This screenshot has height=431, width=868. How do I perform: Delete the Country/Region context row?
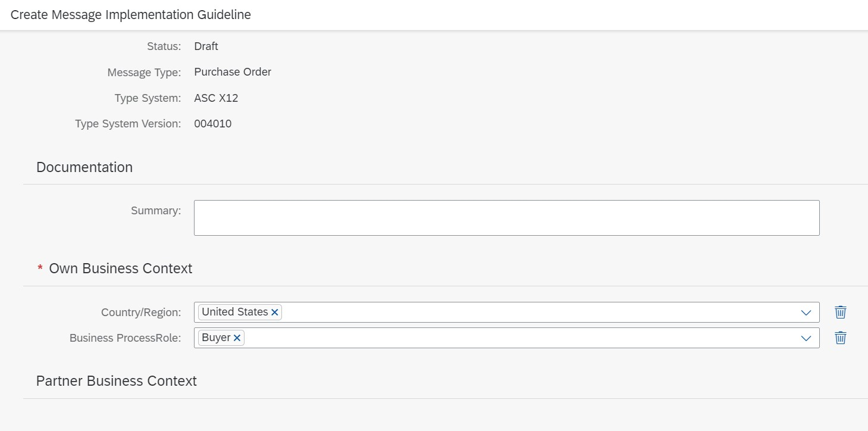(x=840, y=313)
